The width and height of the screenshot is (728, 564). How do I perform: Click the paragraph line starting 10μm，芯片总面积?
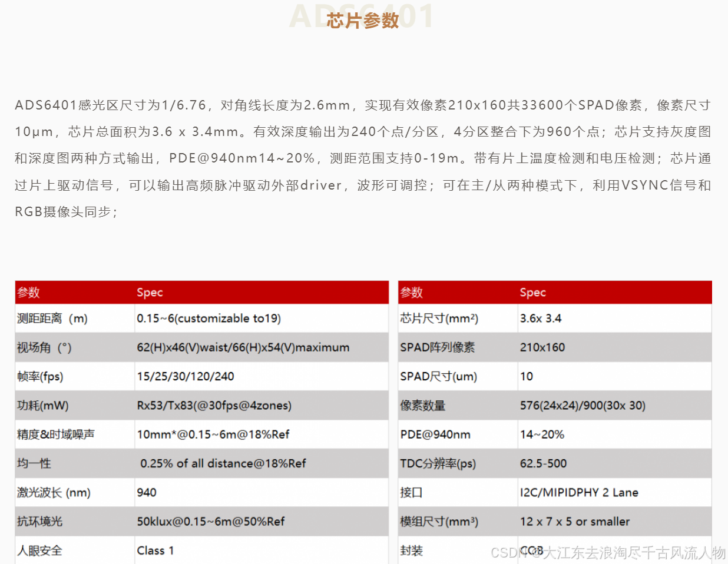363,132
